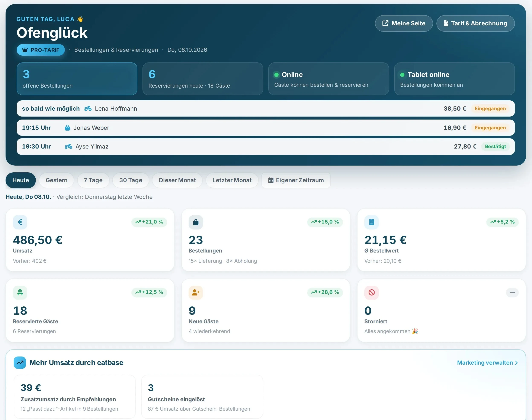The image size is (532, 420).
Task: Click the receipt icon on the Ø Bestellwert card
Action: (372, 222)
